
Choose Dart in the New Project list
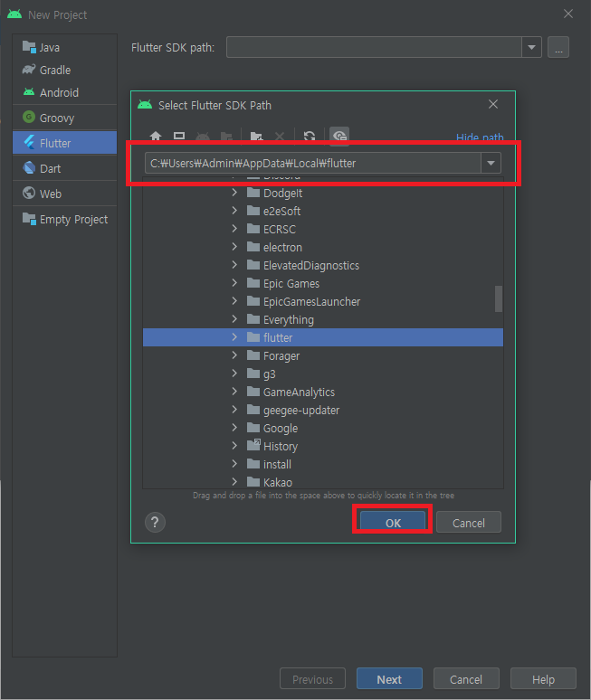pos(65,168)
